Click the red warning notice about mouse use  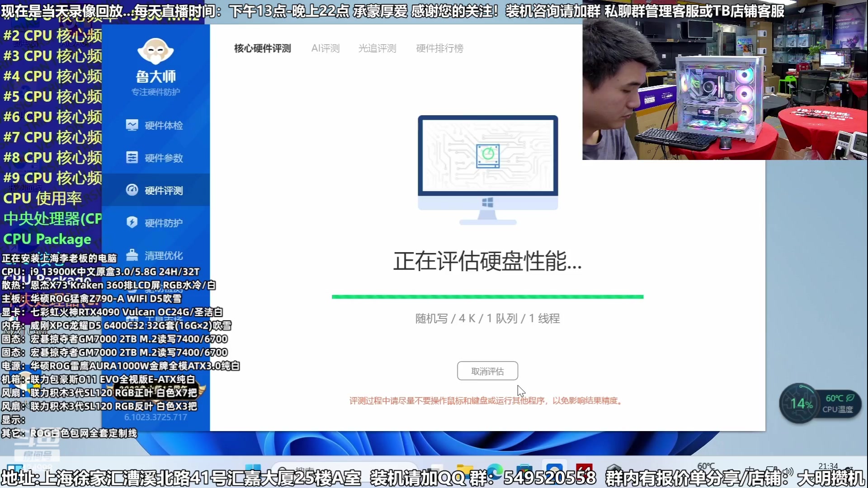(487, 401)
